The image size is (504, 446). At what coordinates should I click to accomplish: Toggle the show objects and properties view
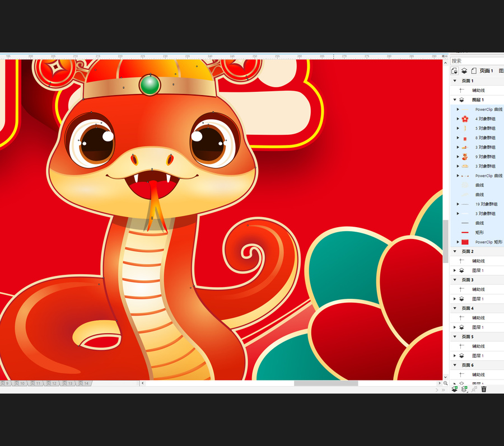tap(454, 71)
